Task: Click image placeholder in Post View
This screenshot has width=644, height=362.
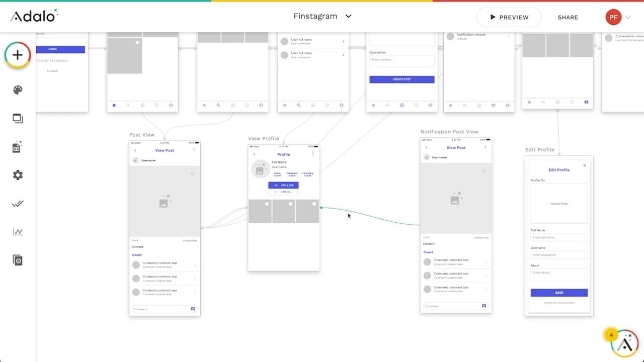Action: coord(165,201)
